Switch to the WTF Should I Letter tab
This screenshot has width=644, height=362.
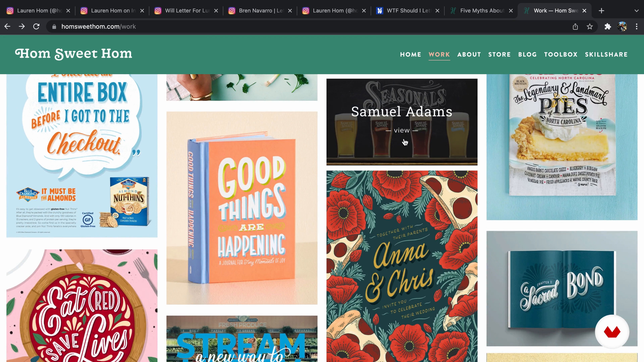coord(408,11)
